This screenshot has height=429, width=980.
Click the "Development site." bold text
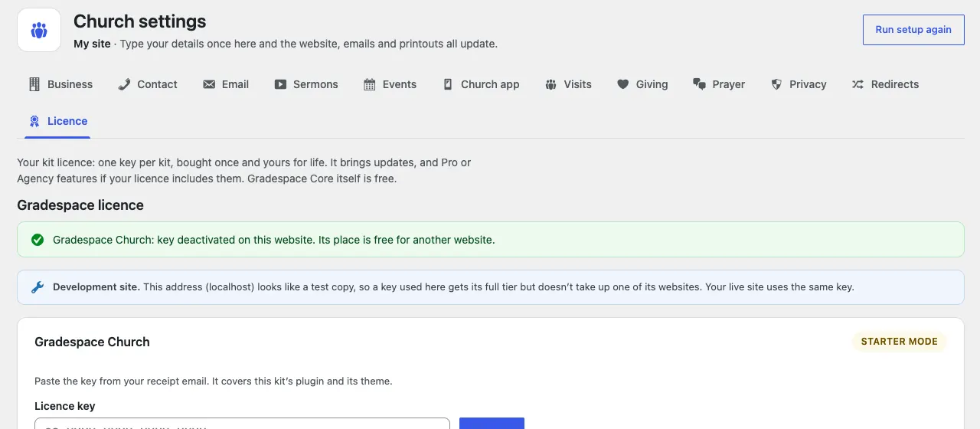click(96, 287)
